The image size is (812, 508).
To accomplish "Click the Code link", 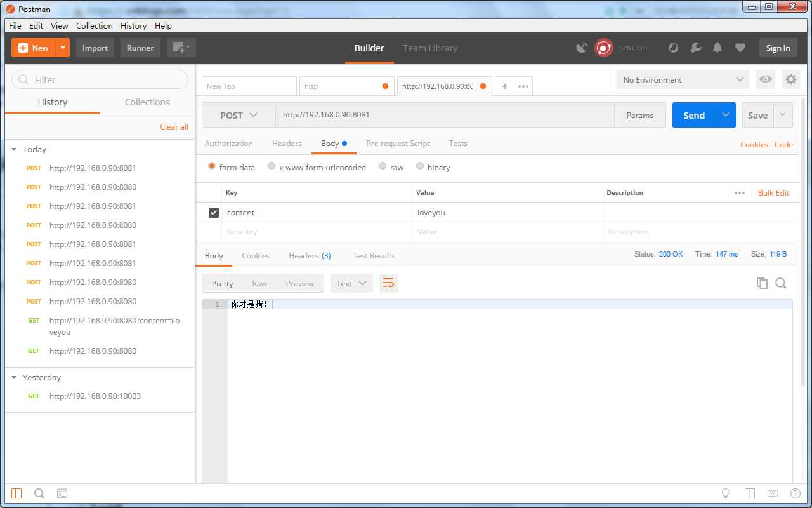I will click(783, 145).
